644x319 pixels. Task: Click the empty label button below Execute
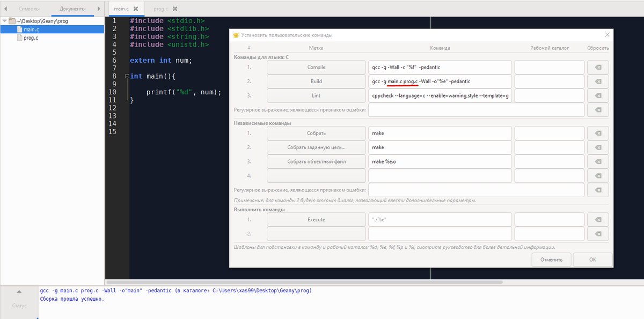point(316,234)
